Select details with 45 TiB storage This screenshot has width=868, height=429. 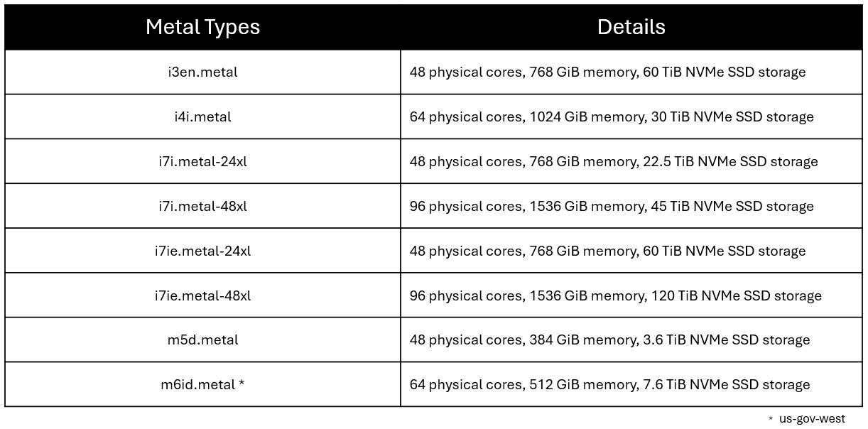611,206
